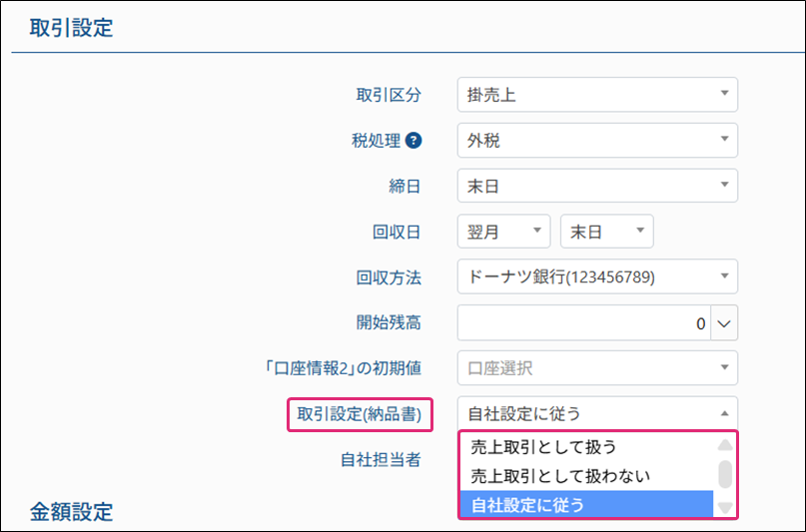
Task: Click the 金額設定 section heading
Action: coord(71,512)
